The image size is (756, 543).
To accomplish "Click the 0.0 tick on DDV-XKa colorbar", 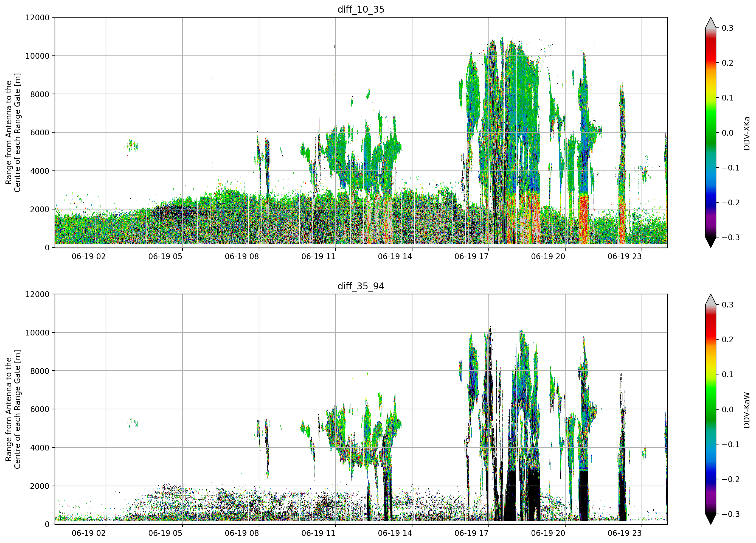I will (x=727, y=133).
